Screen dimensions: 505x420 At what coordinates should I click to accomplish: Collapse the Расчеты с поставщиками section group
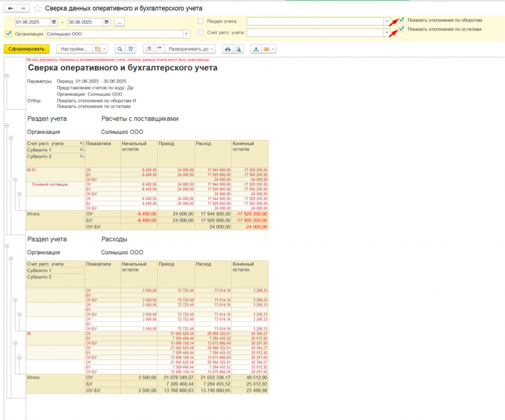6,126
